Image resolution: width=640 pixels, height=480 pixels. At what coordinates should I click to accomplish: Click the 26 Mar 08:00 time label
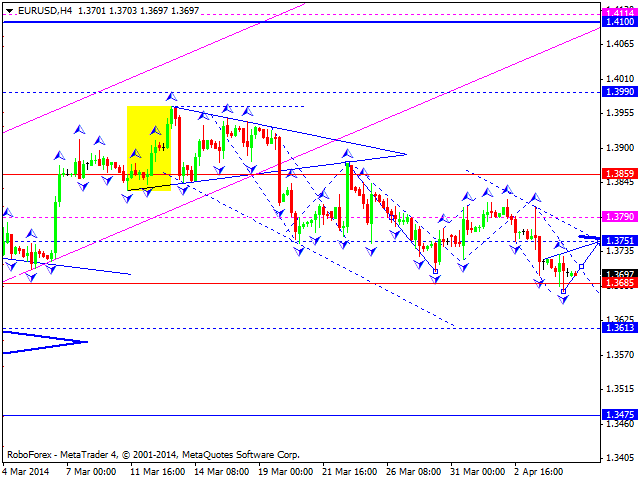[414, 472]
